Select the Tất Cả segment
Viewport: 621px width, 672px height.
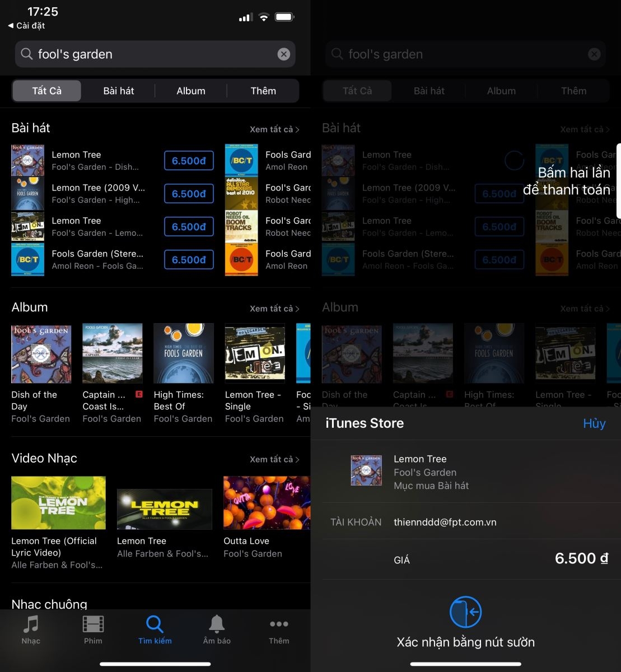(x=47, y=91)
